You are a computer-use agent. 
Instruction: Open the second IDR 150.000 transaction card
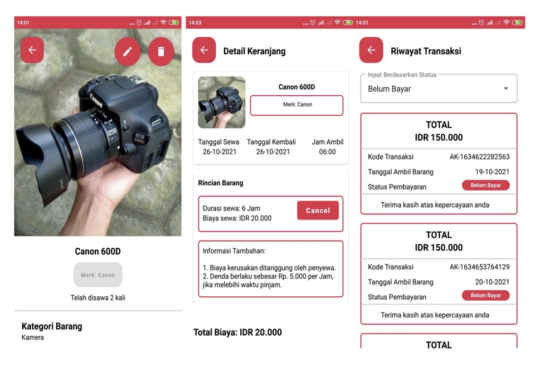pos(439,242)
